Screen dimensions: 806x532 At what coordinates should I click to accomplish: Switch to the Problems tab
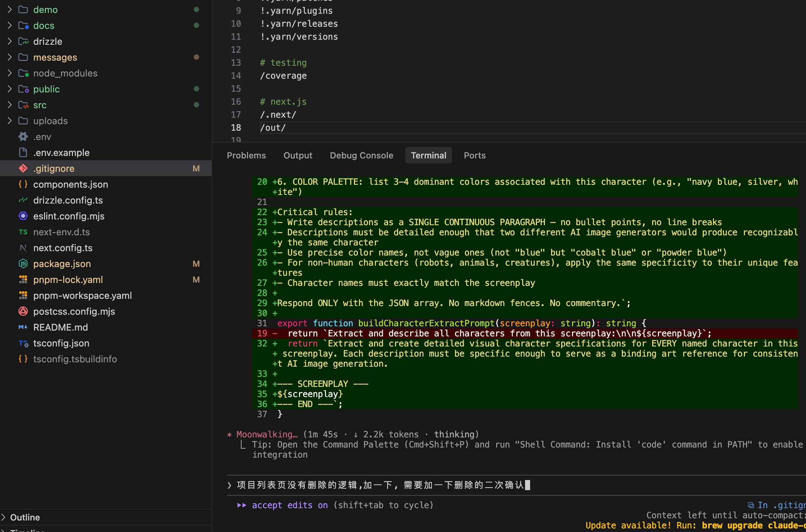pyautogui.click(x=246, y=156)
